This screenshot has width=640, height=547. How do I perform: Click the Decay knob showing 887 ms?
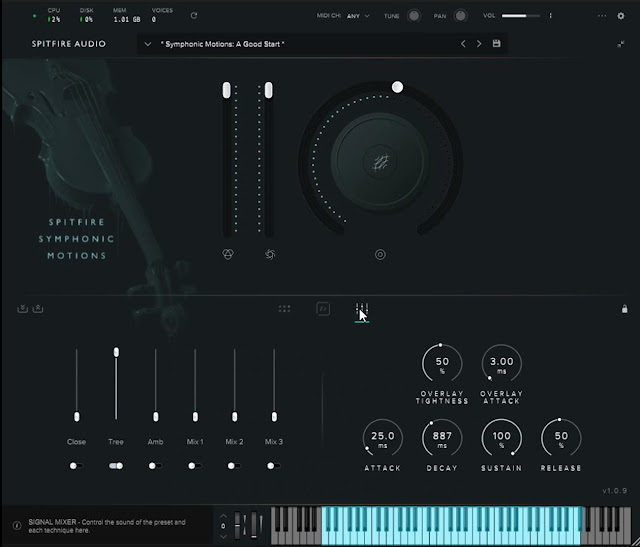[442, 438]
